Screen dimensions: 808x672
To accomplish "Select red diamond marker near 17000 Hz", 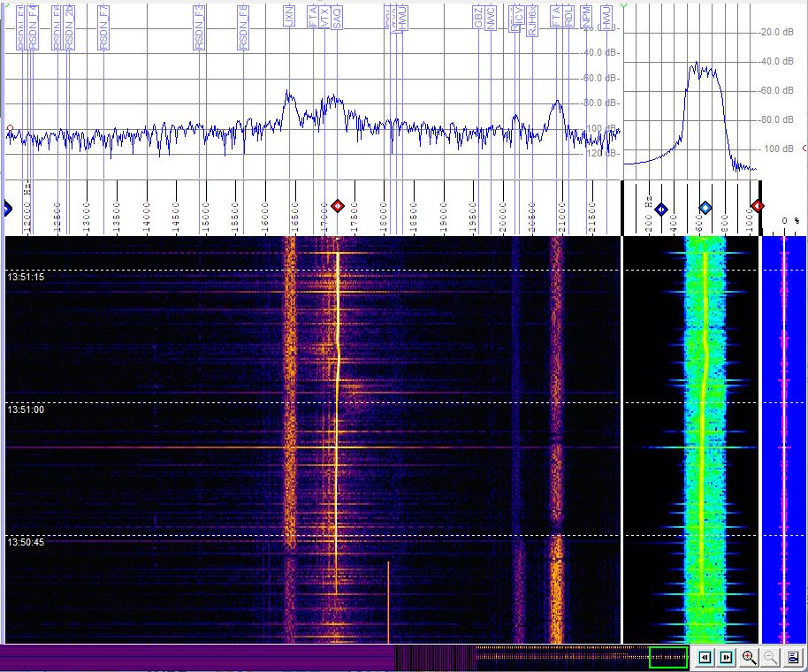I will click(337, 206).
